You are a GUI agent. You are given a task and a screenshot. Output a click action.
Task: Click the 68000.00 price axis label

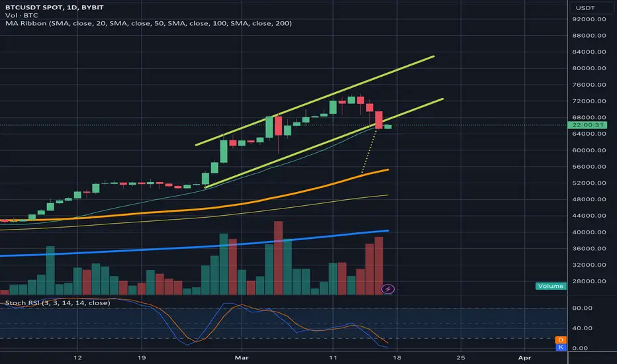[589, 117]
